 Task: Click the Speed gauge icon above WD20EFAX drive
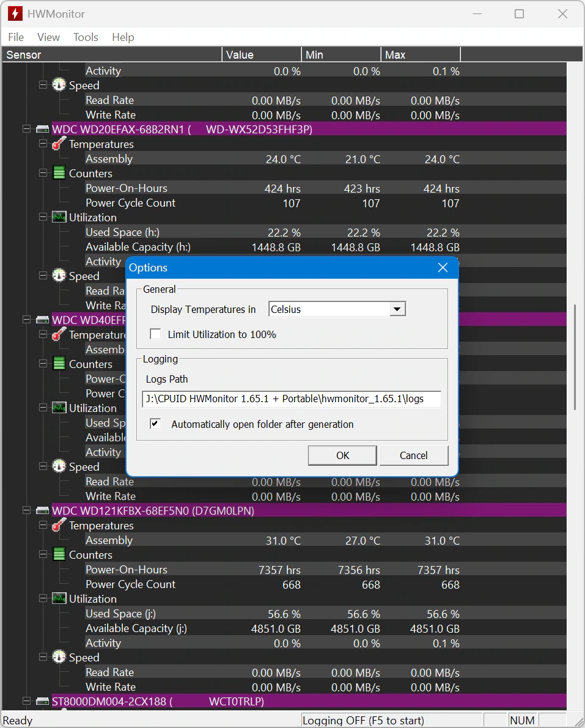coord(59,85)
